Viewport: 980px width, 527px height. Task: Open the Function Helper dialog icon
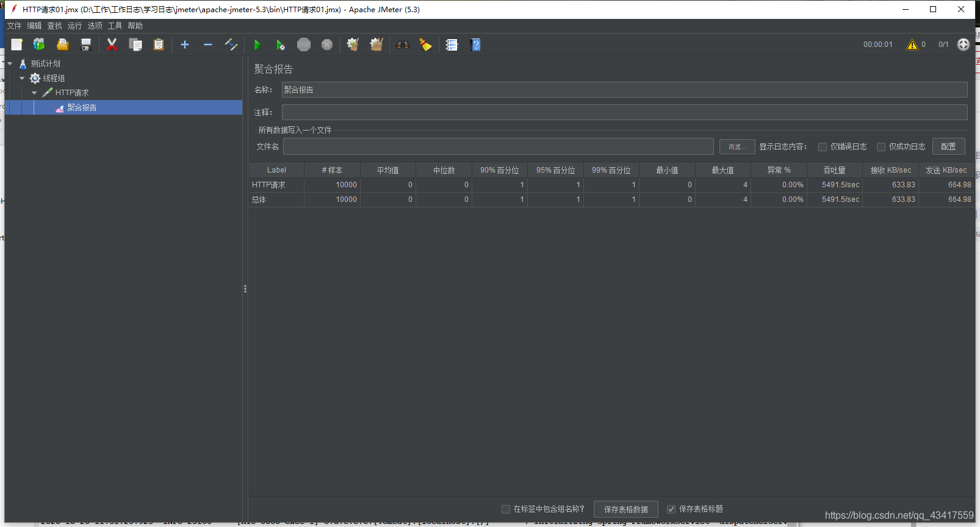pyautogui.click(x=452, y=45)
